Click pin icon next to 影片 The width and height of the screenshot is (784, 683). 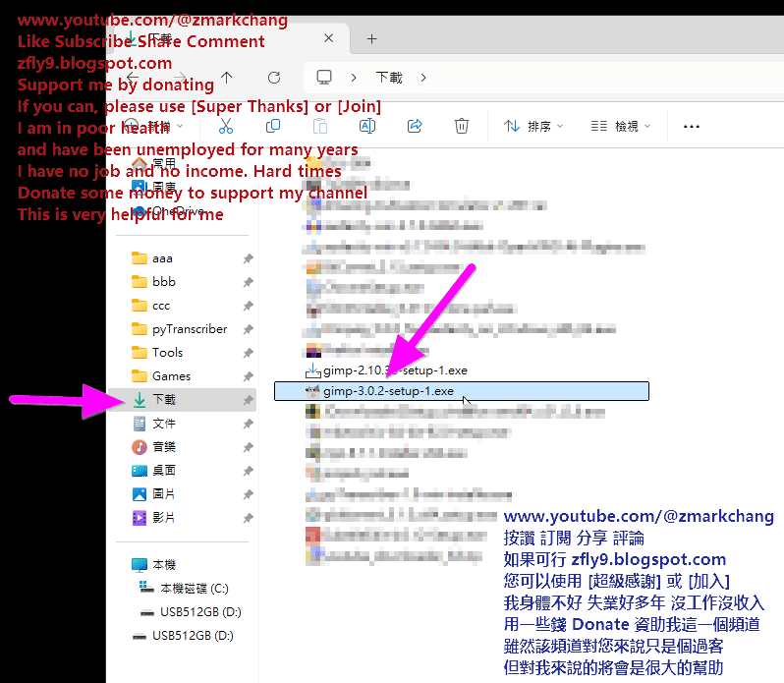coord(248,518)
